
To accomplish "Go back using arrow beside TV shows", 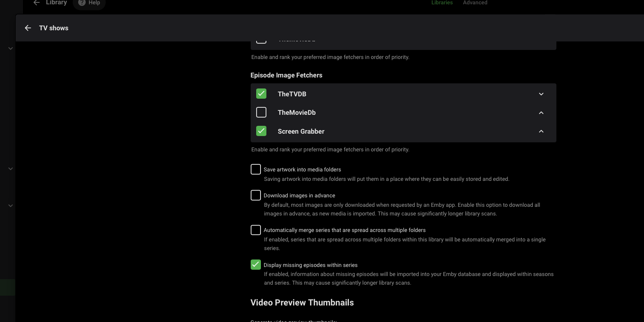I will tap(28, 28).
